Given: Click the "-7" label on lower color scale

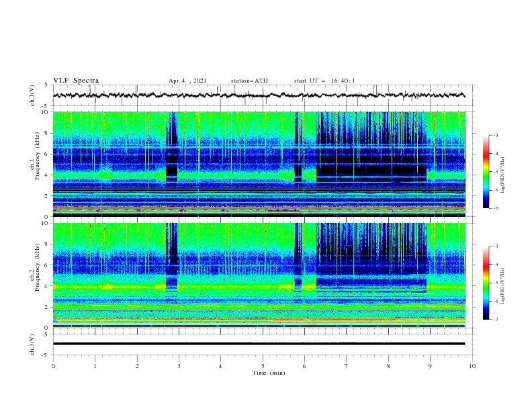Looking at the screenshot, I should pyautogui.click(x=496, y=320).
